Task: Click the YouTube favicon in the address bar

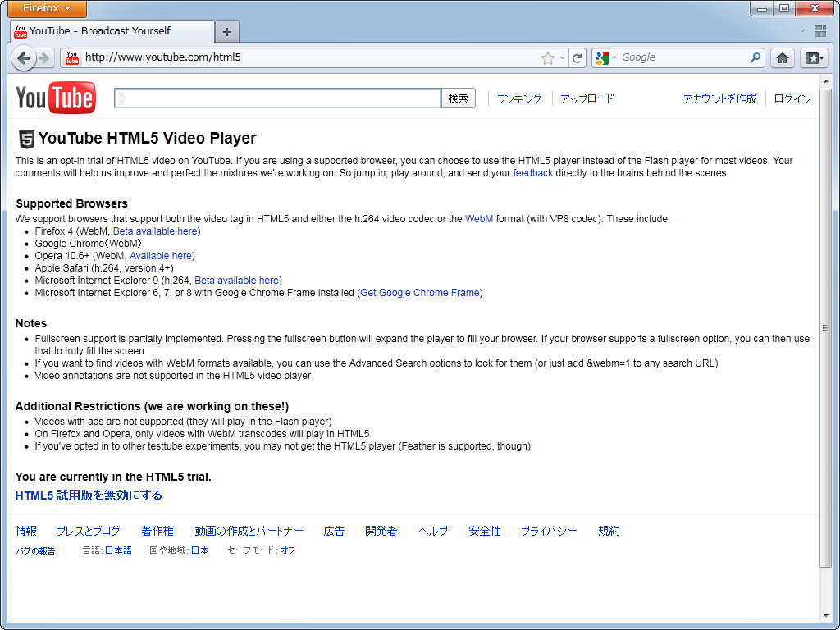Action: pyautogui.click(x=71, y=57)
